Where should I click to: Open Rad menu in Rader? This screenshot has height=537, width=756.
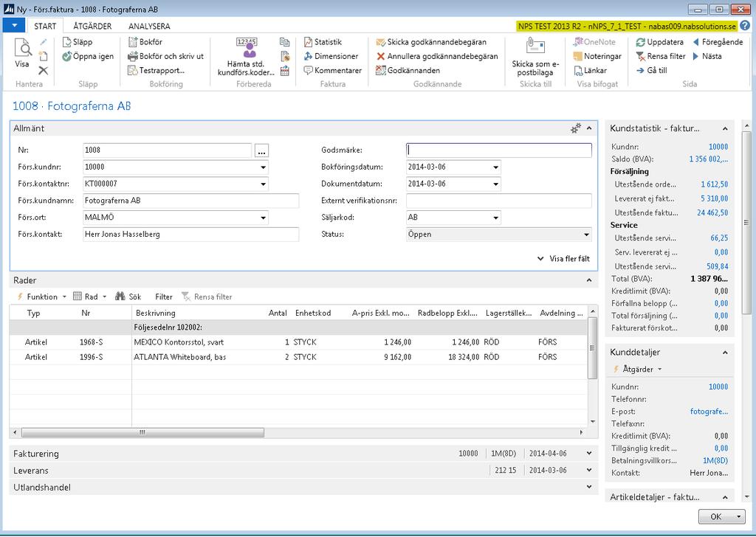click(90, 297)
